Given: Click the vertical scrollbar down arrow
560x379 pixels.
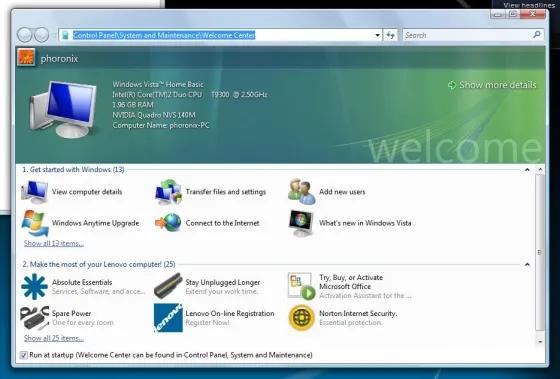Looking at the screenshot, I should tap(540, 342).
